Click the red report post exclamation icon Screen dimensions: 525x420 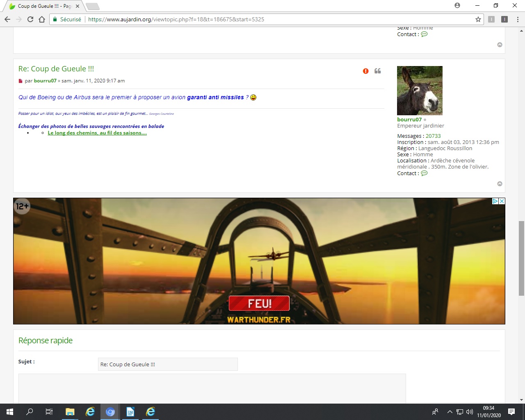pyautogui.click(x=365, y=71)
